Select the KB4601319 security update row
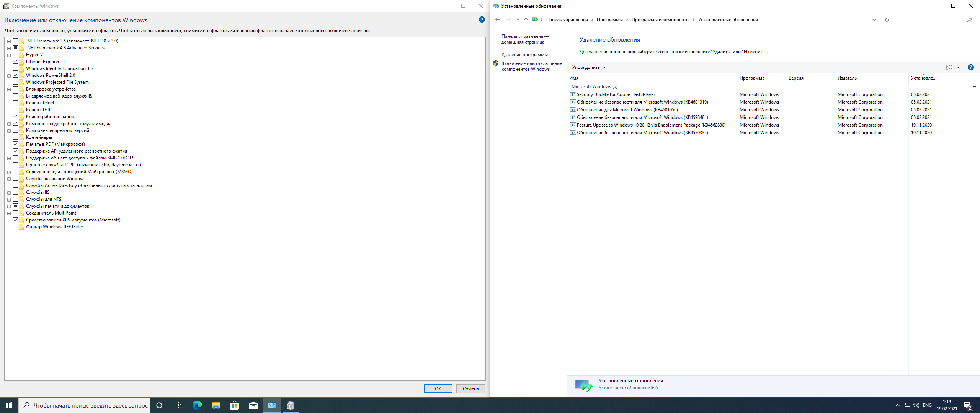This screenshot has width=980, height=413. [x=642, y=102]
